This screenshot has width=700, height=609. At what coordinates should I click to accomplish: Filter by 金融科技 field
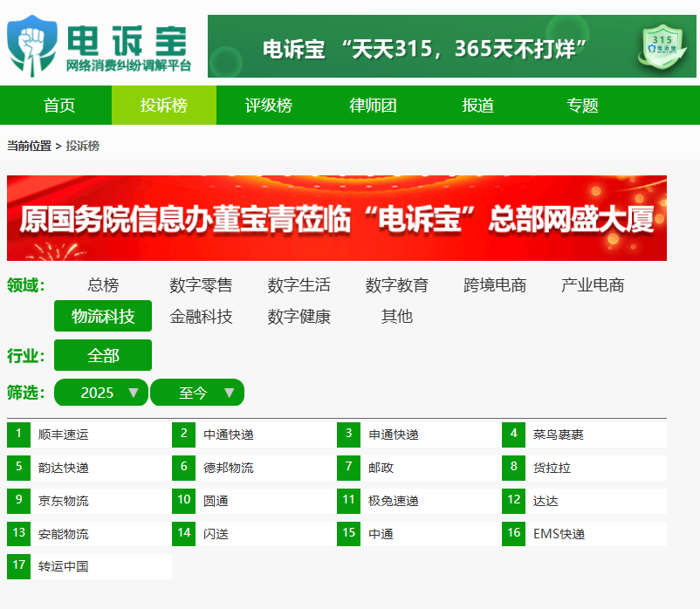[201, 317]
